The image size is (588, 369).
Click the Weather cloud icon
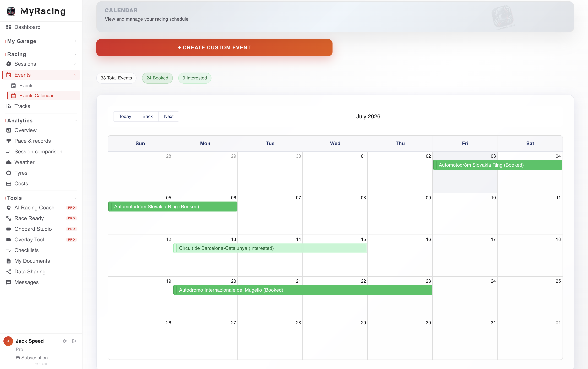[9, 162]
